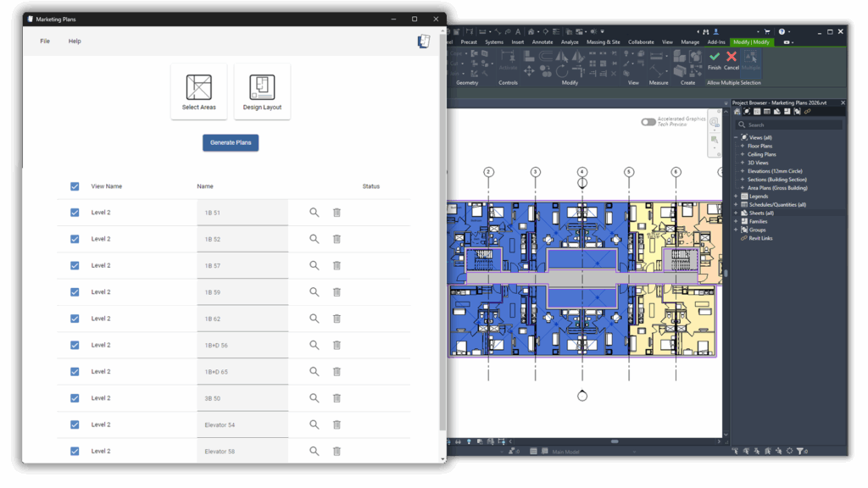Uncheck the 3B 50 row checkbox

click(x=75, y=397)
